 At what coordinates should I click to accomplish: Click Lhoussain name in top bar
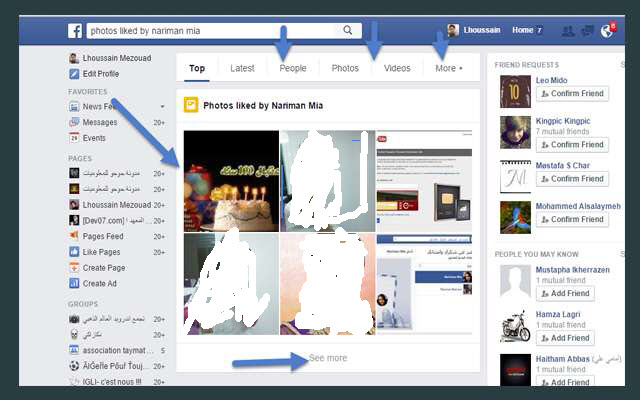click(x=482, y=30)
